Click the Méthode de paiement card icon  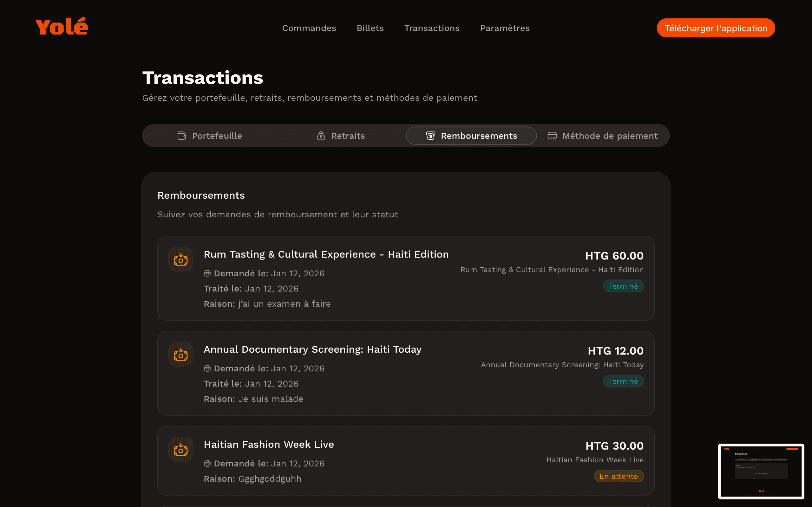tap(552, 136)
